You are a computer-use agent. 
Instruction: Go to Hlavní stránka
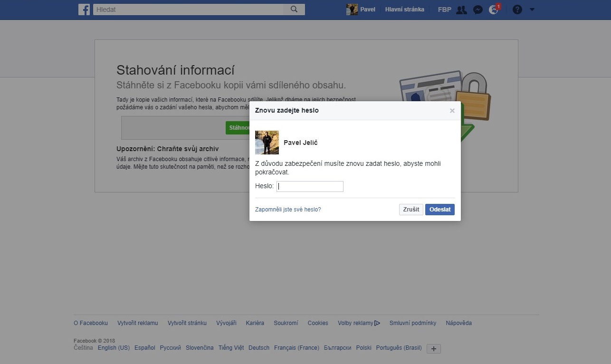(405, 10)
